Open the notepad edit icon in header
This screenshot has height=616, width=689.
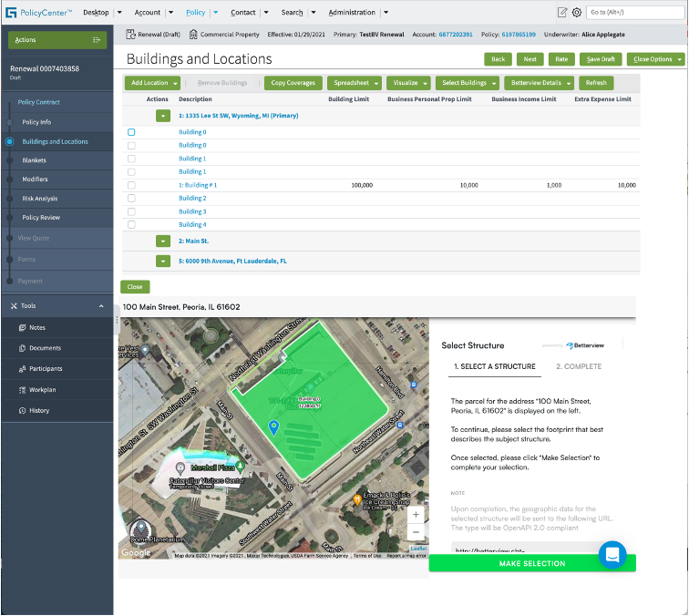562,13
